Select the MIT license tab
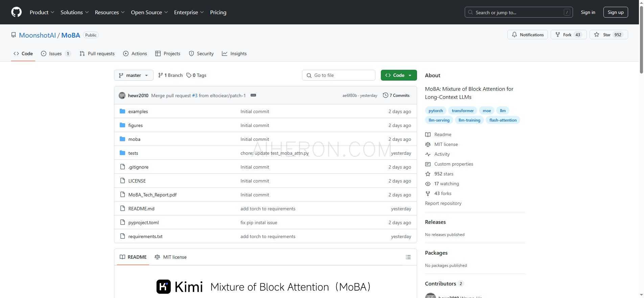 coord(170,257)
